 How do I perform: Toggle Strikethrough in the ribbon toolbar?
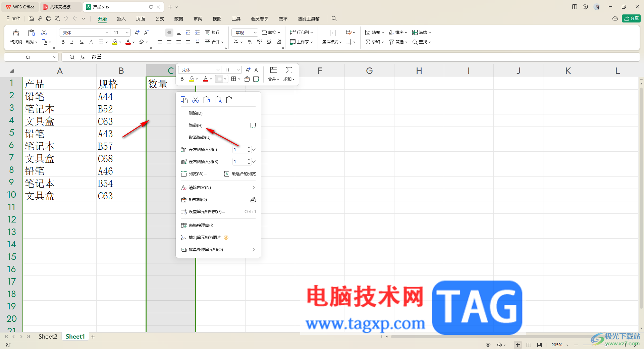[91, 42]
